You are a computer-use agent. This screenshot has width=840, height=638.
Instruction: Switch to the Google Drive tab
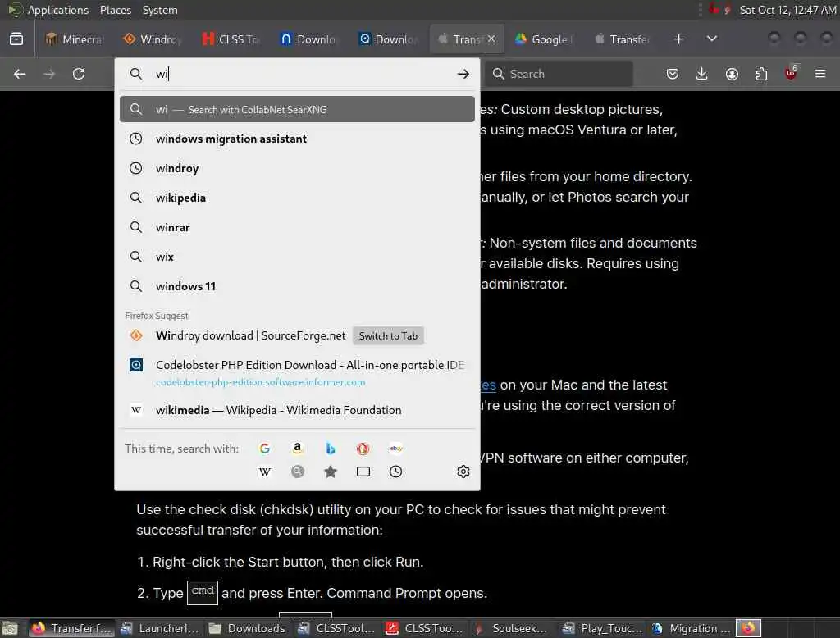coord(545,39)
